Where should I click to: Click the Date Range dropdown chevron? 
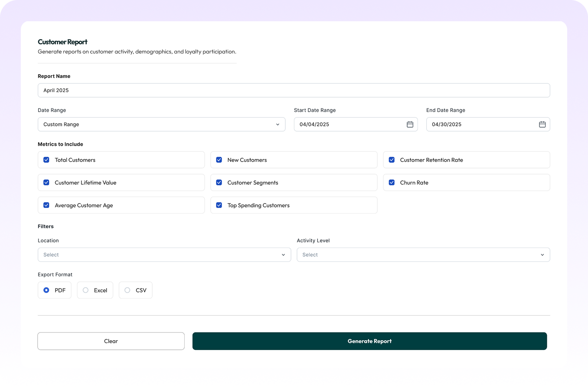tap(278, 124)
